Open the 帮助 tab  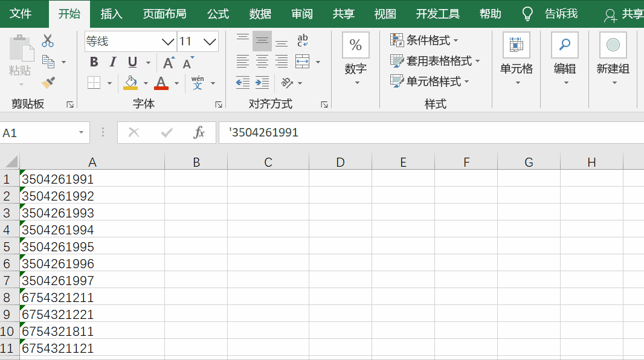coord(490,14)
